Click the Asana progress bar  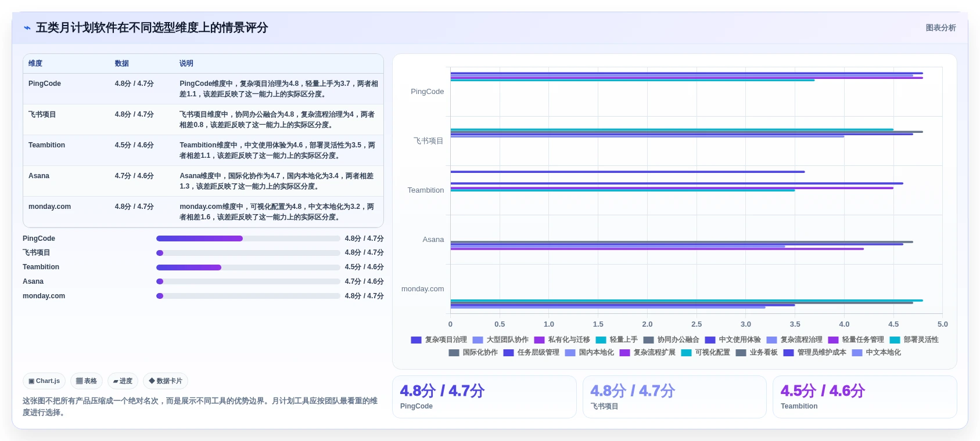click(248, 281)
